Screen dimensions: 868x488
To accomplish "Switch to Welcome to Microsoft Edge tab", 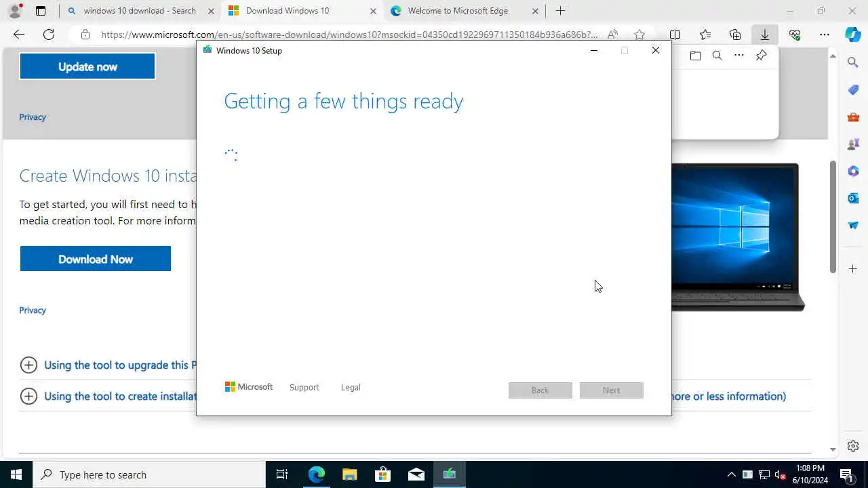I will 465,11.
